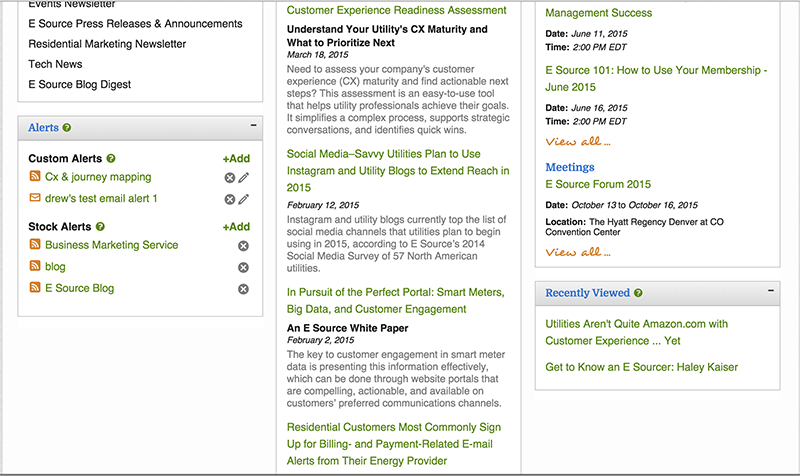Edit drew's test email alert 1

pos(244,199)
